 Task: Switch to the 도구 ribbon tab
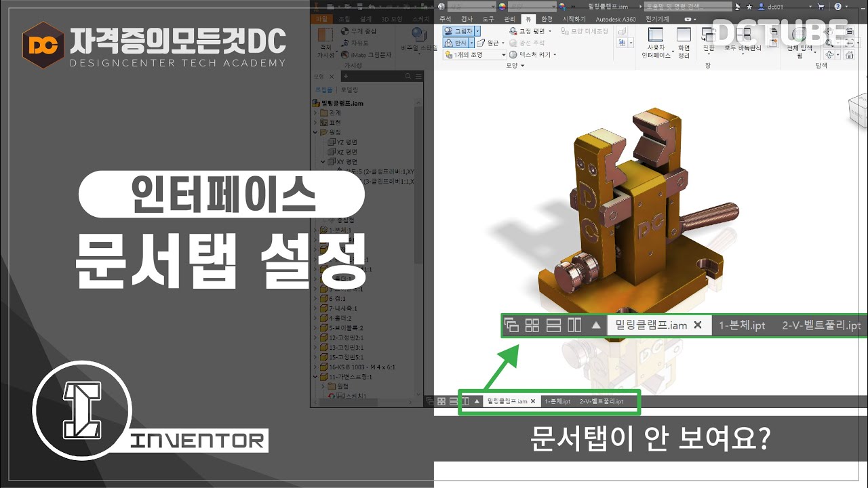pyautogui.click(x=488, y=19)
